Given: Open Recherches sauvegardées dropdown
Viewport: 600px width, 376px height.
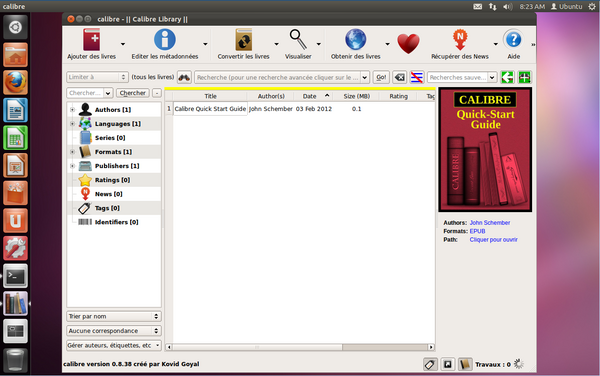Looking at the screenshot, I should pos(492,77).
